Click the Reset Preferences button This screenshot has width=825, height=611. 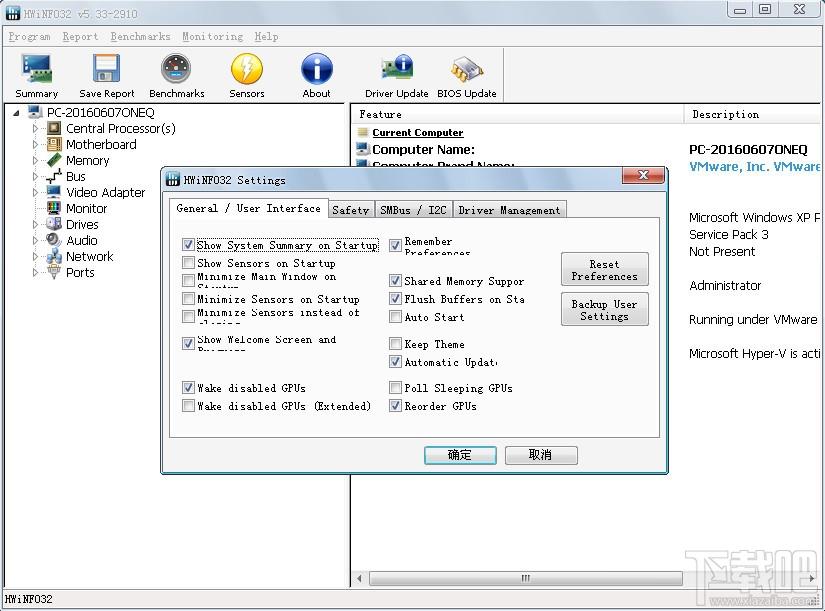point(604,270)
